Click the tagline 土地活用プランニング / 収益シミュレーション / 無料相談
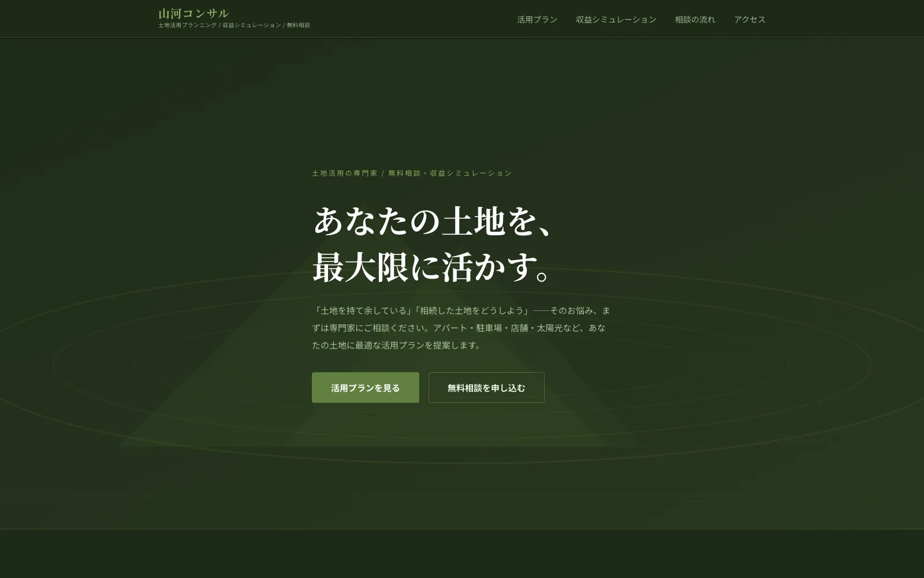Viewport: 924px width, 578px height. [234, 25]
